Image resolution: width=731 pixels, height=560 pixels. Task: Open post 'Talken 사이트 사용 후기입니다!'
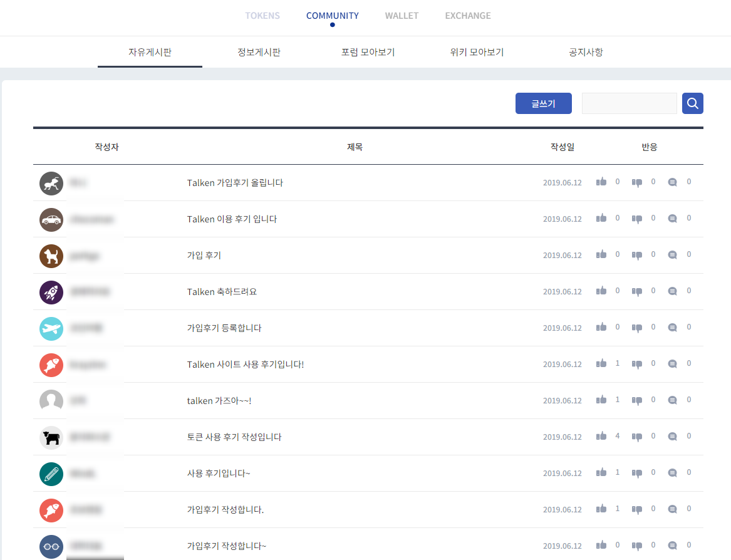pyautogui.click(x=245, y=365)
